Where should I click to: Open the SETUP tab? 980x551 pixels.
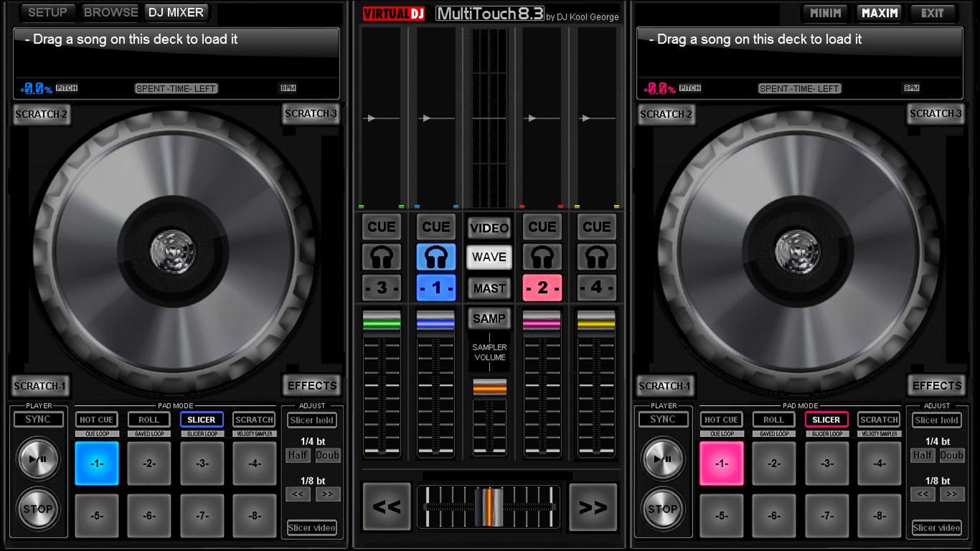pos(47,12)
